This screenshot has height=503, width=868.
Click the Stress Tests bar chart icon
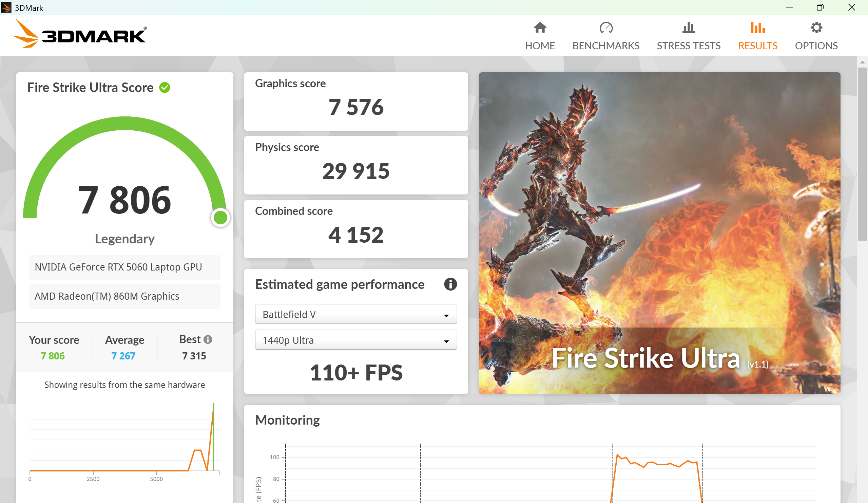coord(688,27)
